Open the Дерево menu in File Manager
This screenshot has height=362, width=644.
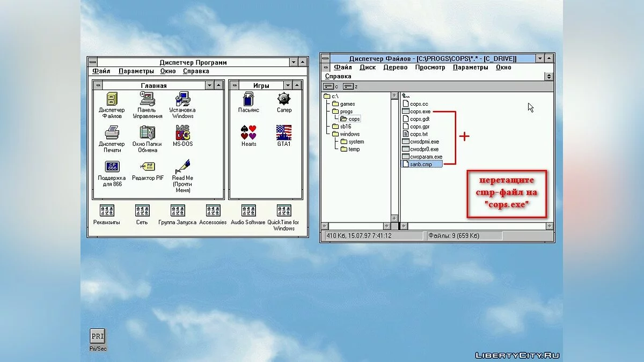point(396,68)
